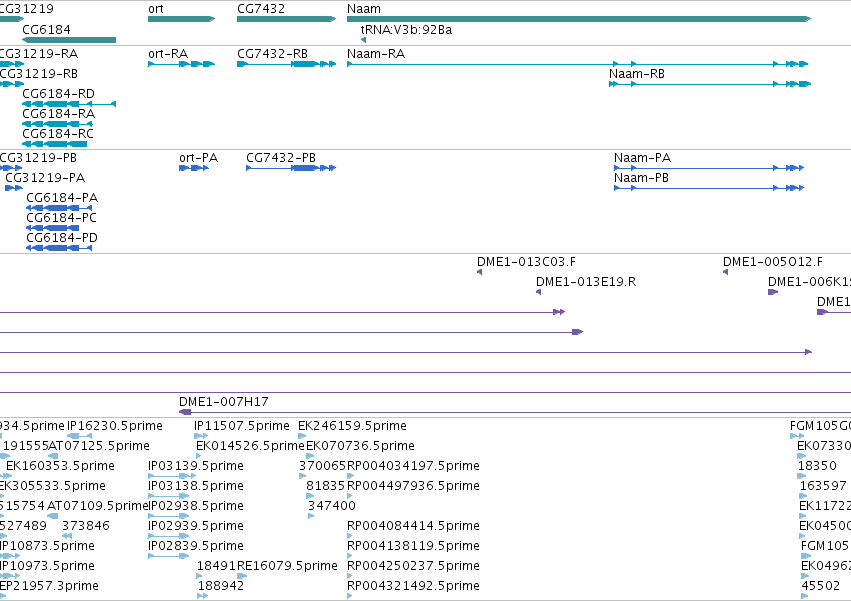Select the DME1-013E19.R clone label

pos(586,282)
